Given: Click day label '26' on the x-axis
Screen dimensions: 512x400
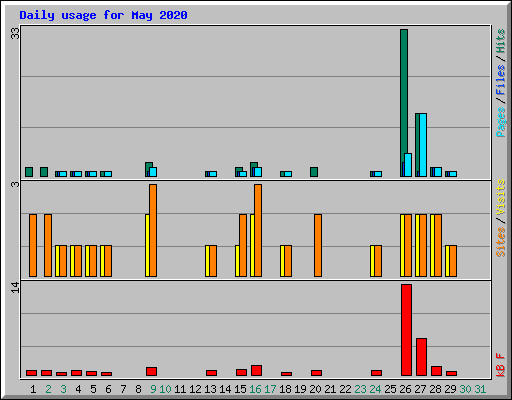Looking at the screenshot, I should [x=405, y=389].
